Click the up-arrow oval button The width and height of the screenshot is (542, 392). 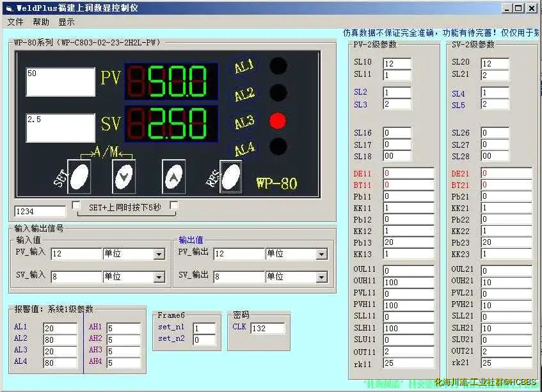point(173,176)
